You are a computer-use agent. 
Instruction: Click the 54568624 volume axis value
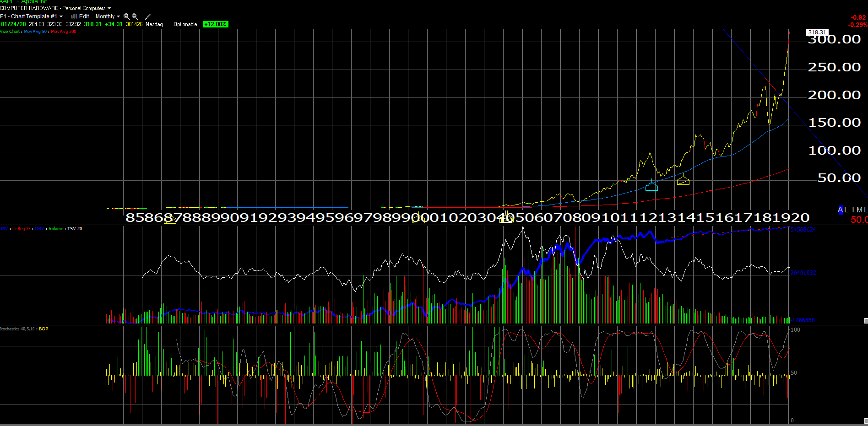click(x=803, y=230)
